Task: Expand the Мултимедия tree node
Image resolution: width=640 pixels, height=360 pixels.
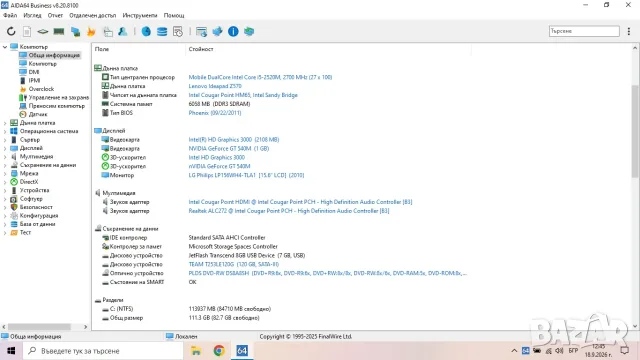Action: tap(5, 157)
